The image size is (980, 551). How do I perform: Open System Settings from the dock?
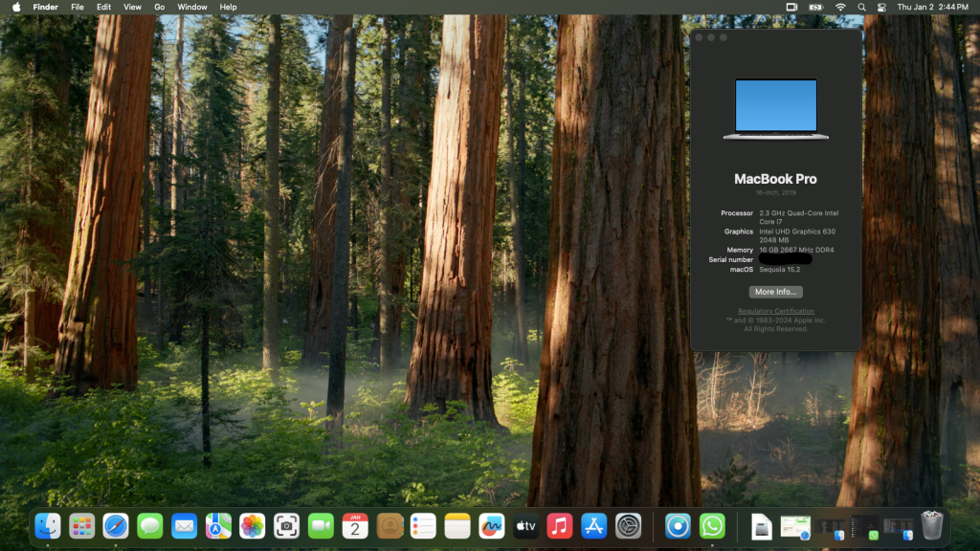coord(628,525)
